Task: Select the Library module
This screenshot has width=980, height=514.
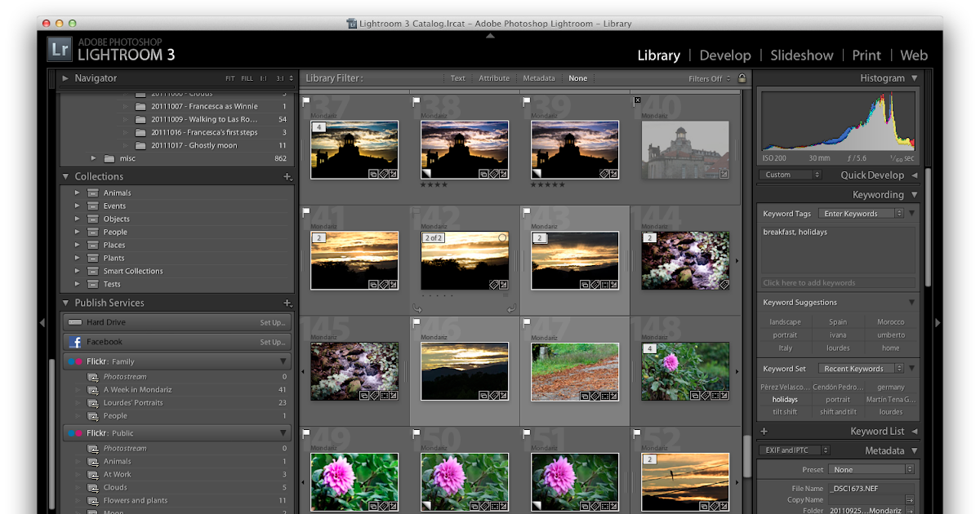Action: coord(658,55)
